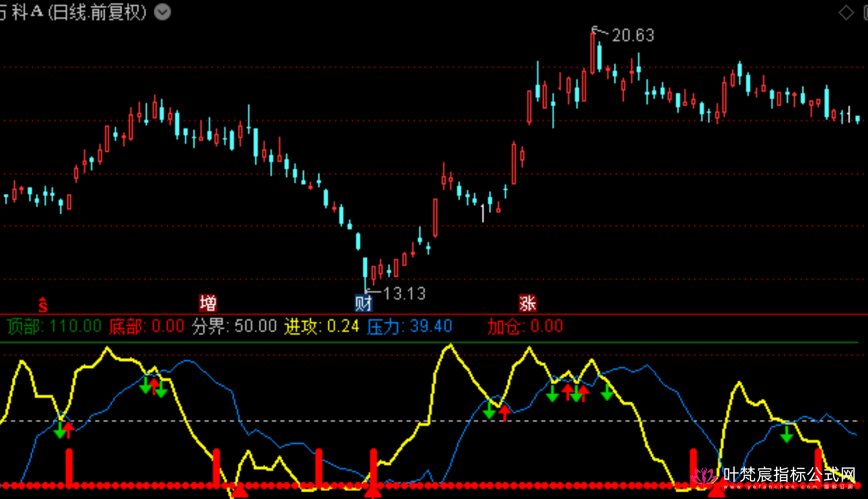Image resolution: width=868 pixels, height=499 pixels.
Task: Open the 增 event marker
Action: (x=208, y=303)
